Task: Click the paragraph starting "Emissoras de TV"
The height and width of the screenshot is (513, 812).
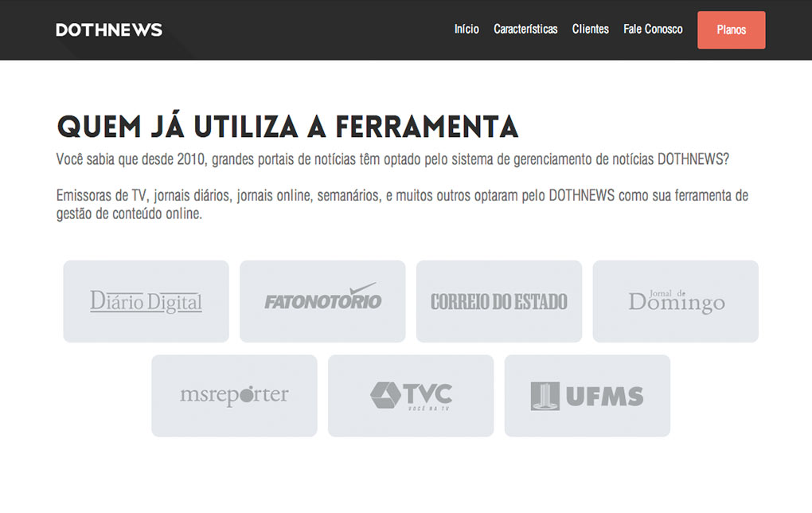Action: pos(402,204)
